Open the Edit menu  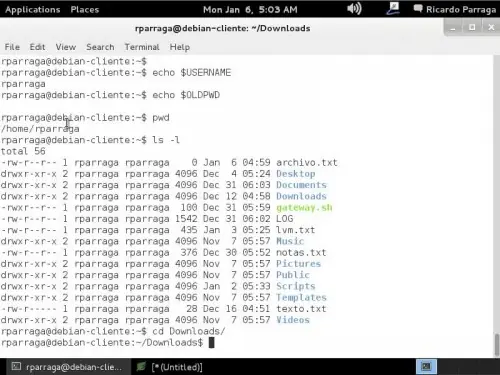point(37,47)
